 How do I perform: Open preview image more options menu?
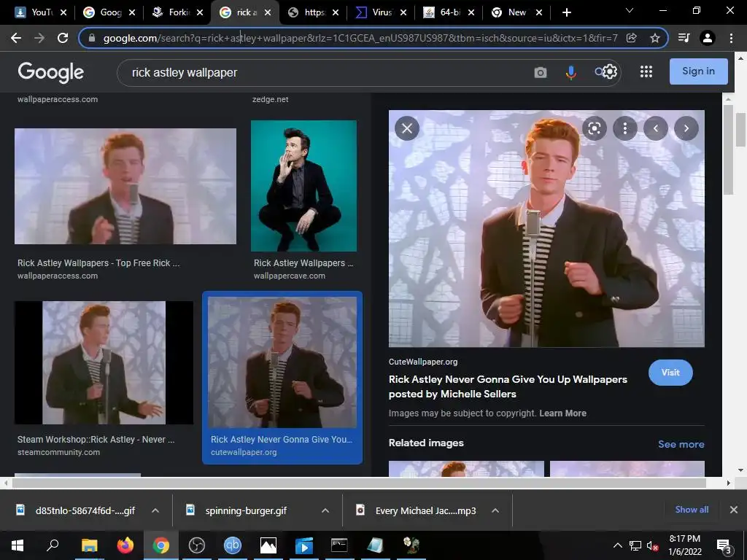click(x=624, y=128)
